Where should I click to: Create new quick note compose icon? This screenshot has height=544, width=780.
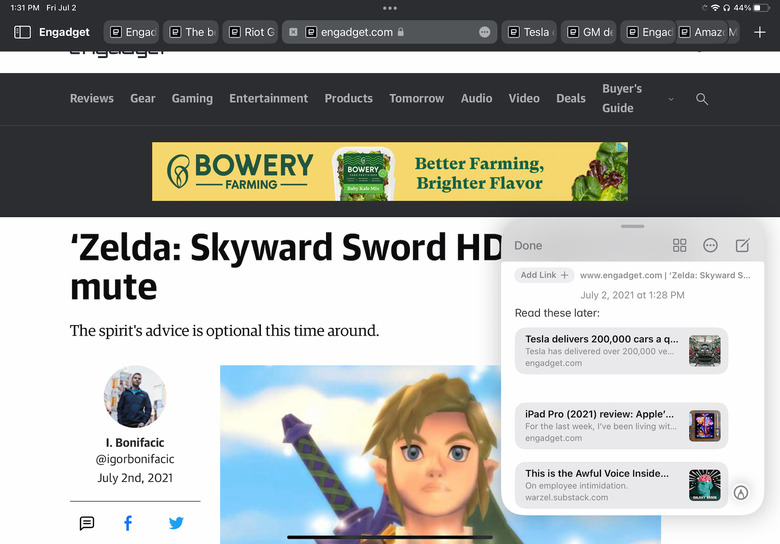pyautogui.click(x=742, y=245)
